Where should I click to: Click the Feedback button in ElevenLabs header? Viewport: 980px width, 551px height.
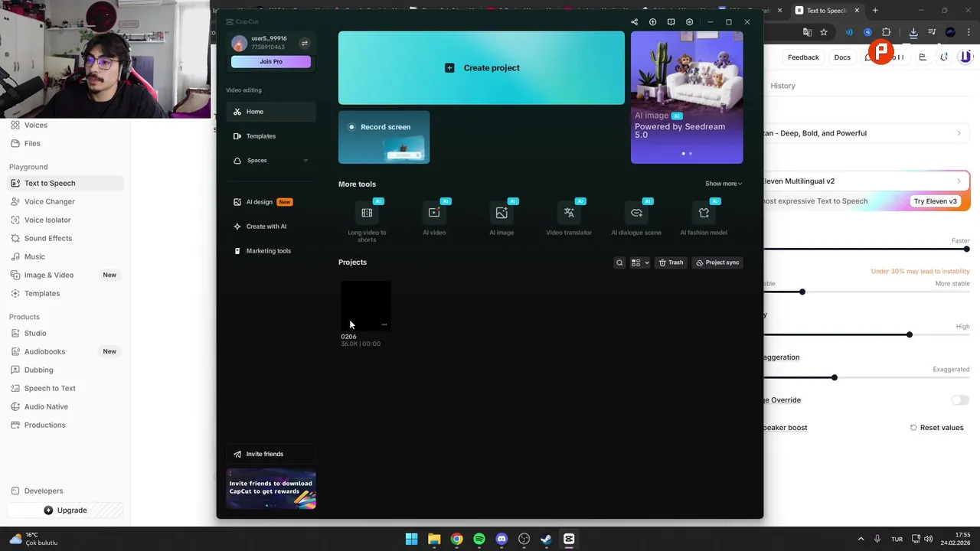803,57
